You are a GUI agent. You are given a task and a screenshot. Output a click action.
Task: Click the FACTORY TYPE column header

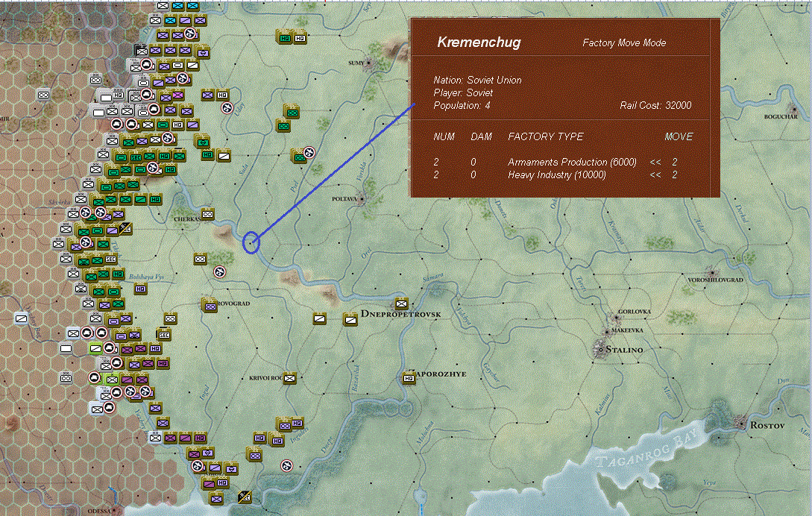tap(545, 136)
